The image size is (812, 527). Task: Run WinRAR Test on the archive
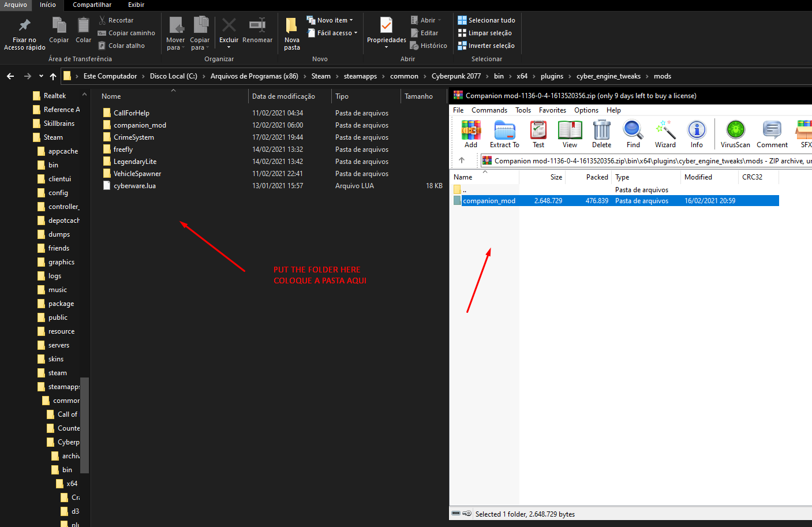coord(538,134)
